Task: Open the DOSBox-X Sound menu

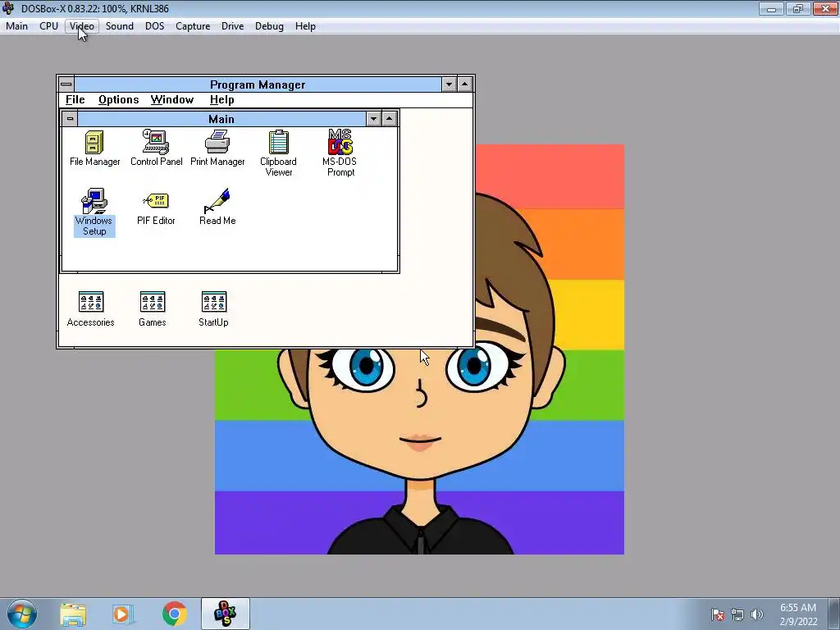Action: point(120,26)
